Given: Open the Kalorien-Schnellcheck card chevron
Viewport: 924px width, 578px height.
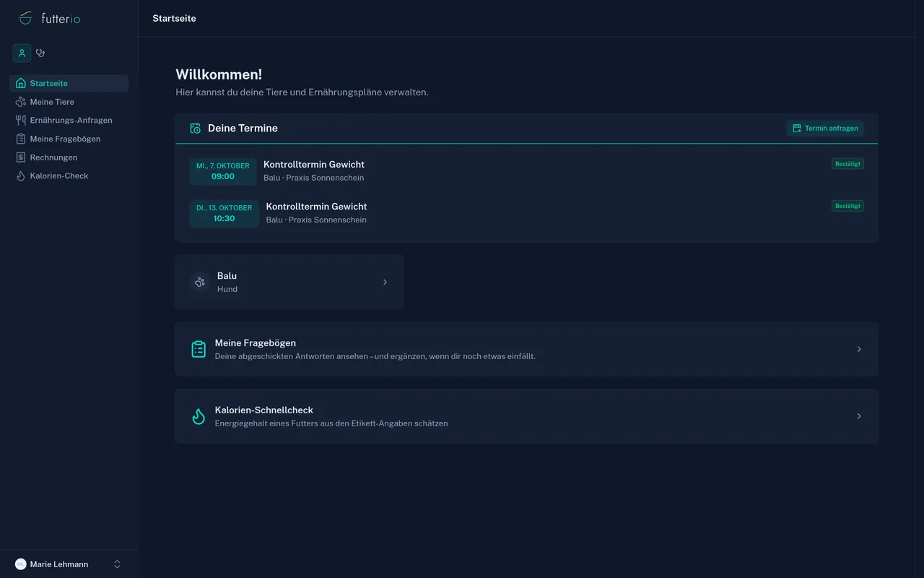Looking at the screenshot, I should pyautogui.click(x=859, y=416).
